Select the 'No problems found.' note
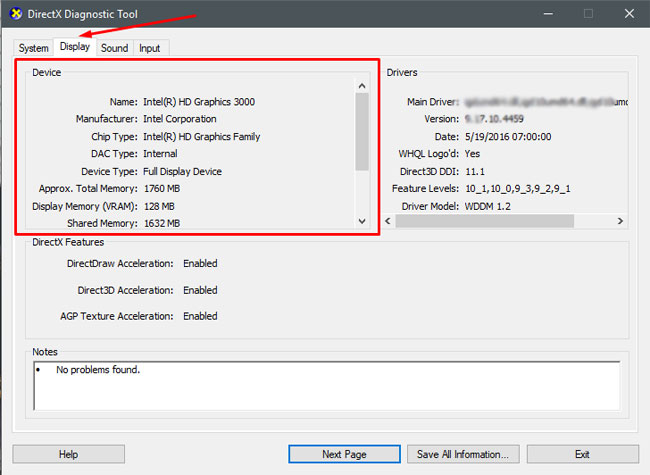 click(x=98, y=370)
